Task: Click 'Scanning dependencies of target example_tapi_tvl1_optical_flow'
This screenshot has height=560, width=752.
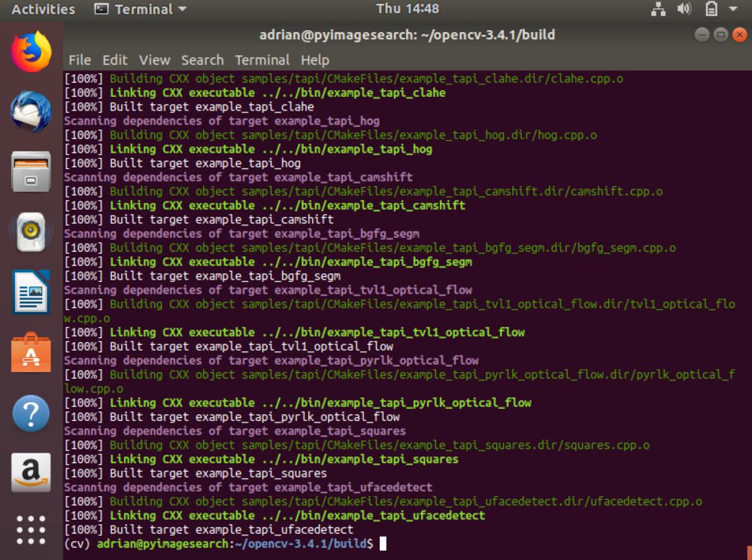Action: pyautogui.click(x=268, y=290)
